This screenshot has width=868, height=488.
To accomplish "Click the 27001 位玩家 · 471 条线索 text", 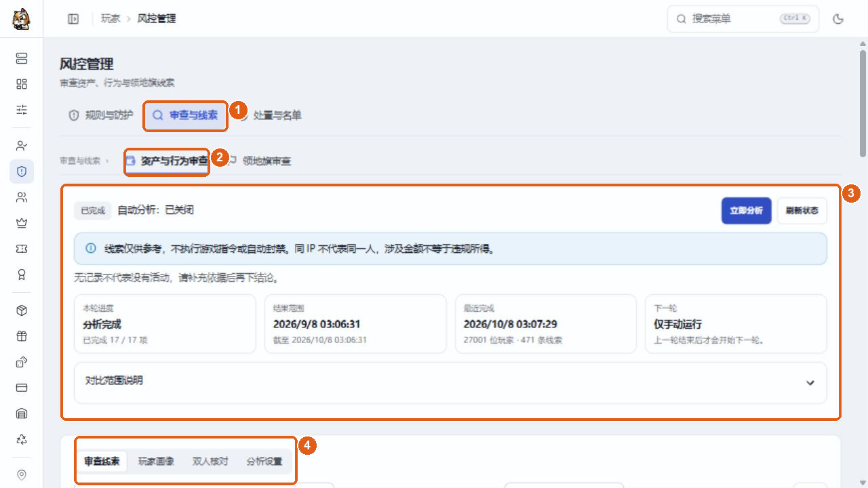I will point(513,340).
